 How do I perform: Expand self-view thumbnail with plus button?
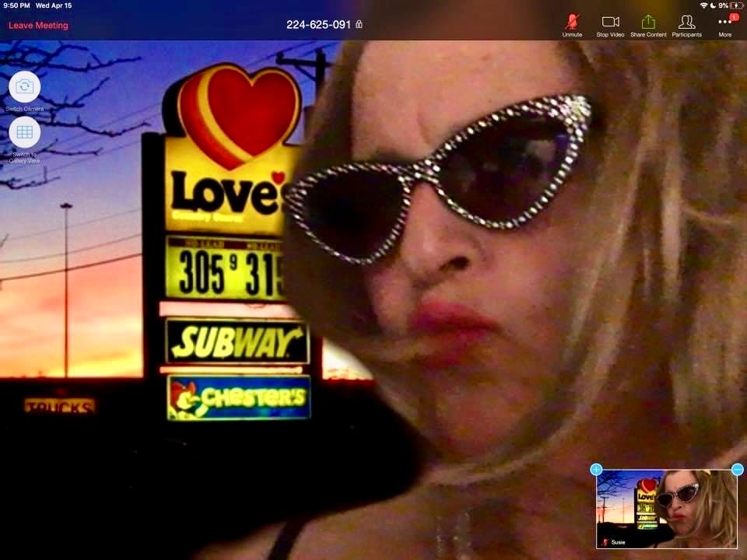tap(596, 470)
